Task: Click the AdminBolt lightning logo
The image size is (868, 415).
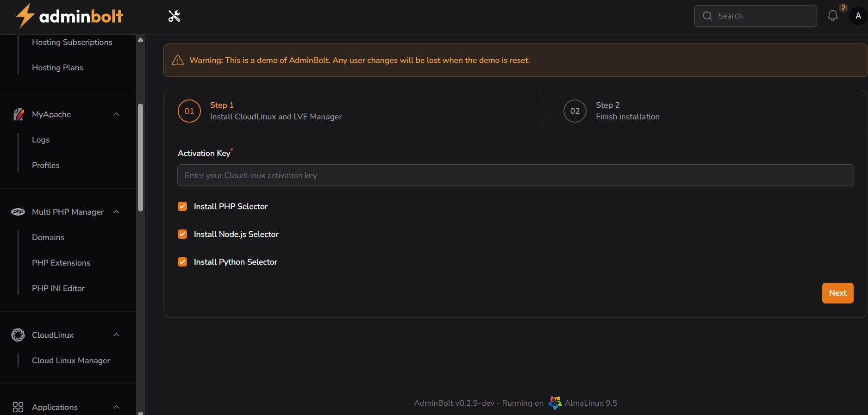Action: pos(25,16)
